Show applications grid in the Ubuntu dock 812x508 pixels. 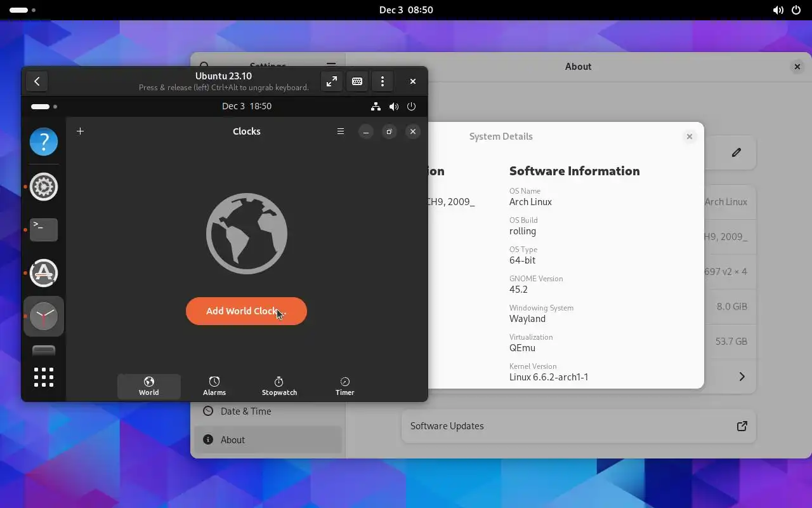tap(44, 377)
